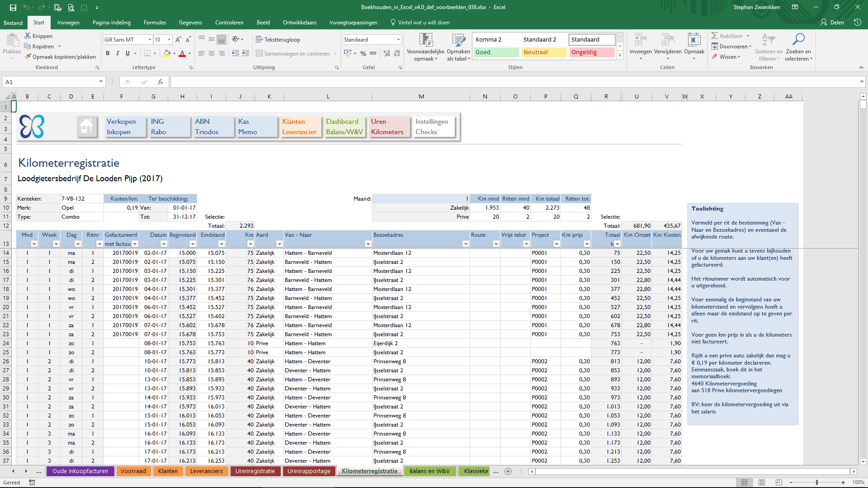The image size is (868, 488).
Task: Toggle italic formatting button
Action: click(x=118, y=53)
